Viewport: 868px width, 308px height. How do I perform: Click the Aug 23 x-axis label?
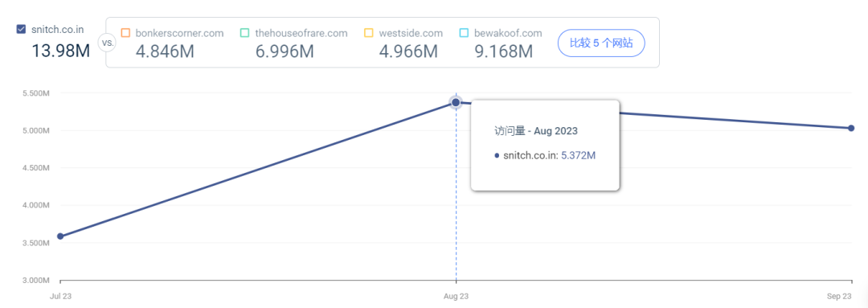(457, 297)
